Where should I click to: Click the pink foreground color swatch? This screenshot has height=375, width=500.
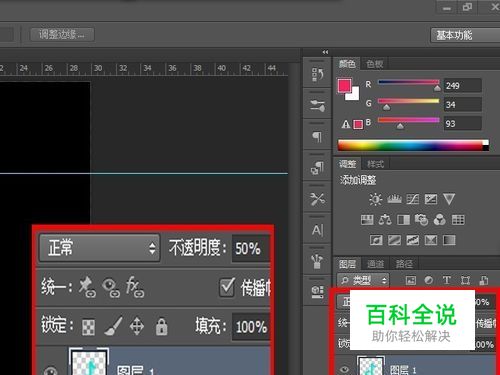[344, 86]
